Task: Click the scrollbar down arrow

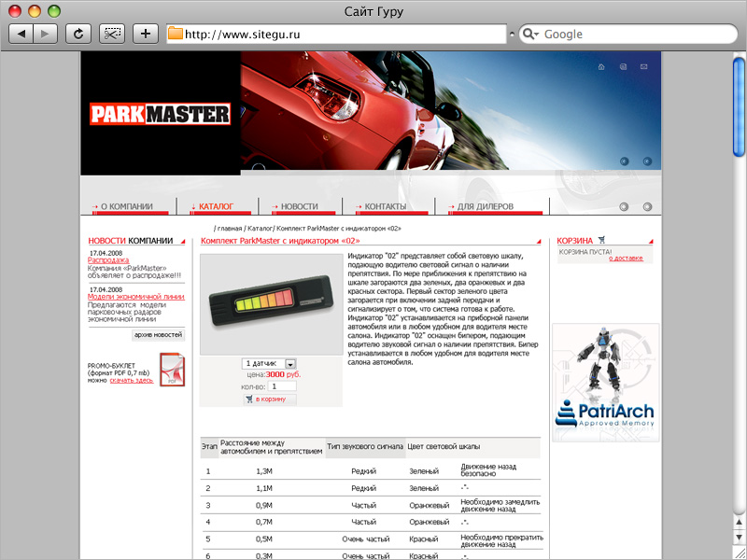Action: [x=739, y=539]
